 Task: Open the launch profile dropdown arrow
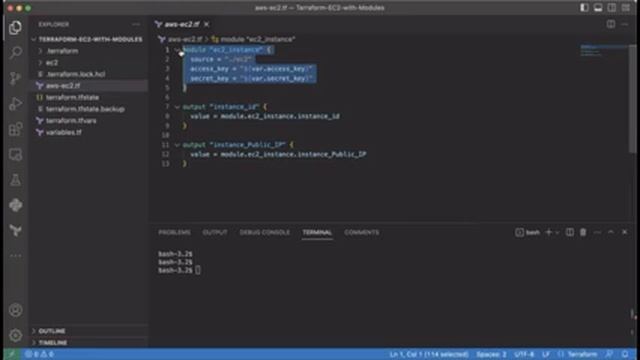click(x=557, y=233)
